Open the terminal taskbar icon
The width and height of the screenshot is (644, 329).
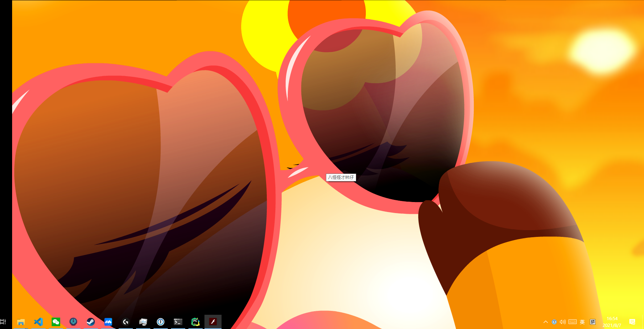[178, 322]
